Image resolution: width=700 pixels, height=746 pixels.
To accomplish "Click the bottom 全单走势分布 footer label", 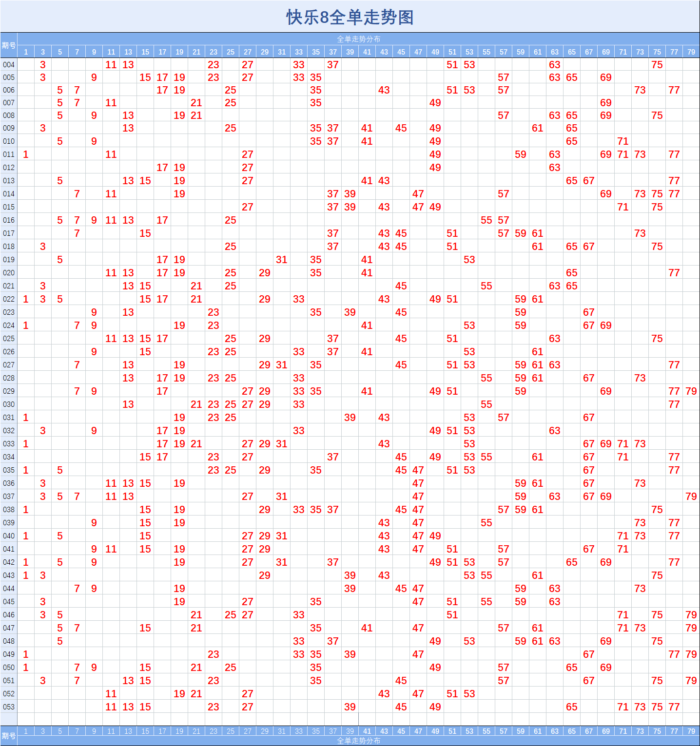I will [x=359, y=741].
